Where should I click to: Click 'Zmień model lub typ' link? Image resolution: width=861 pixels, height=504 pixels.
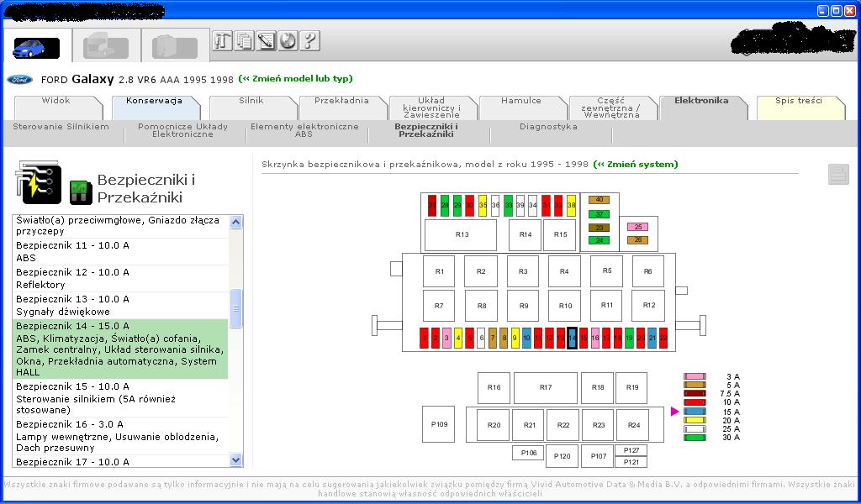click(295, 79)
